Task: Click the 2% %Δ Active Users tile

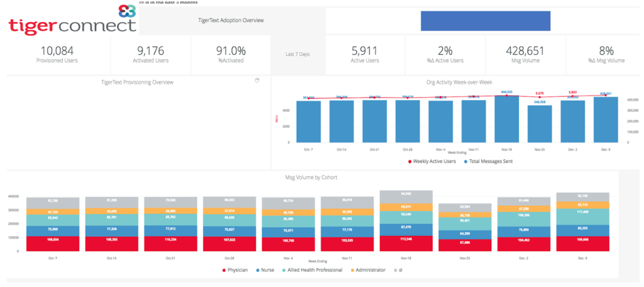Action: [445, 55]
